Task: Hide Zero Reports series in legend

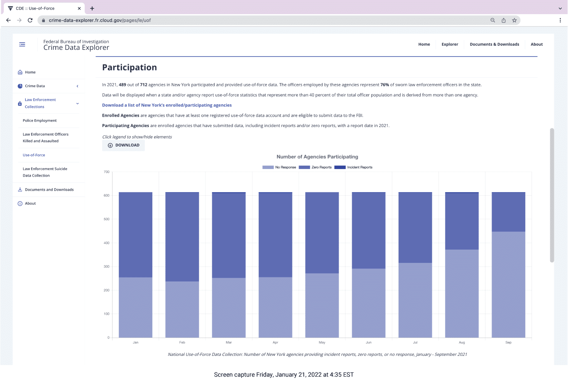Action: pos(316,167)
